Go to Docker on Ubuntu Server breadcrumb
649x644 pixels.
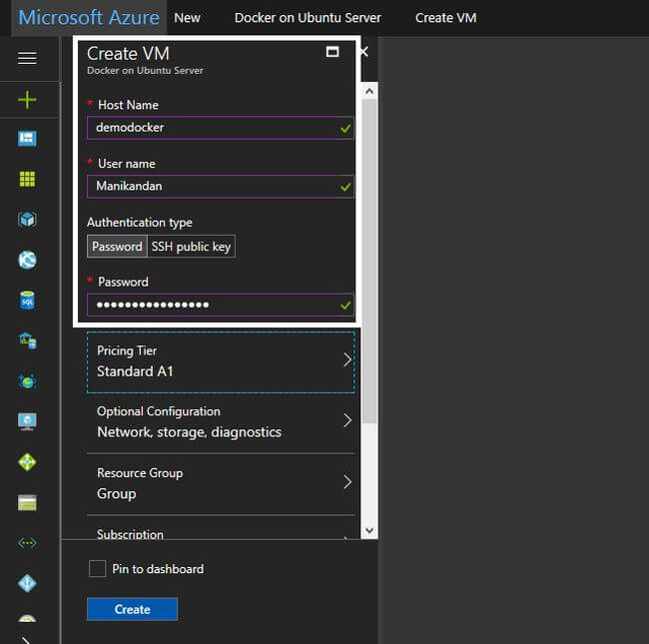308,18
